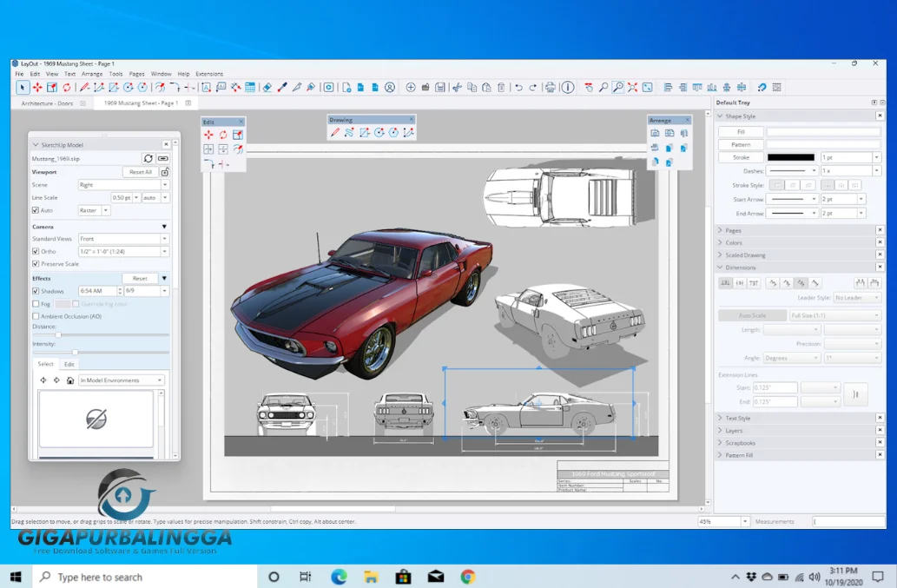Viewport: 897px width, 588px height.
Task: Click the Start Presentation icon
Action: click(328, 88)
